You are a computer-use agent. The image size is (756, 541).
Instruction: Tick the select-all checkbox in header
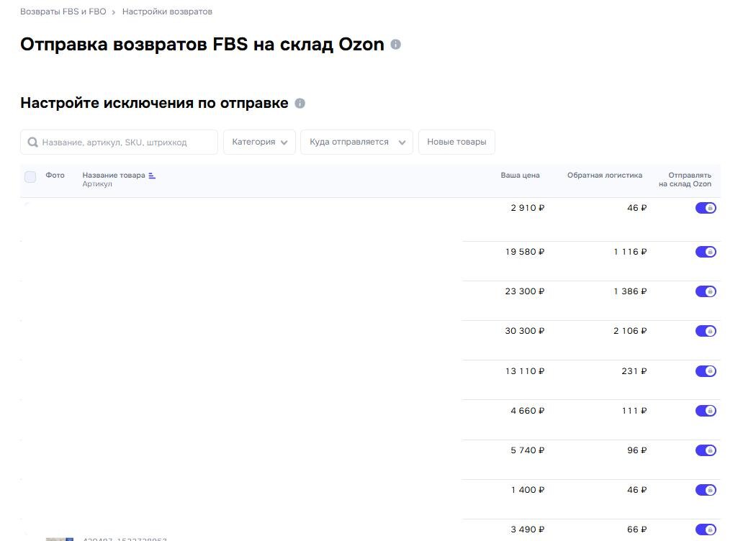pos(30,177)
